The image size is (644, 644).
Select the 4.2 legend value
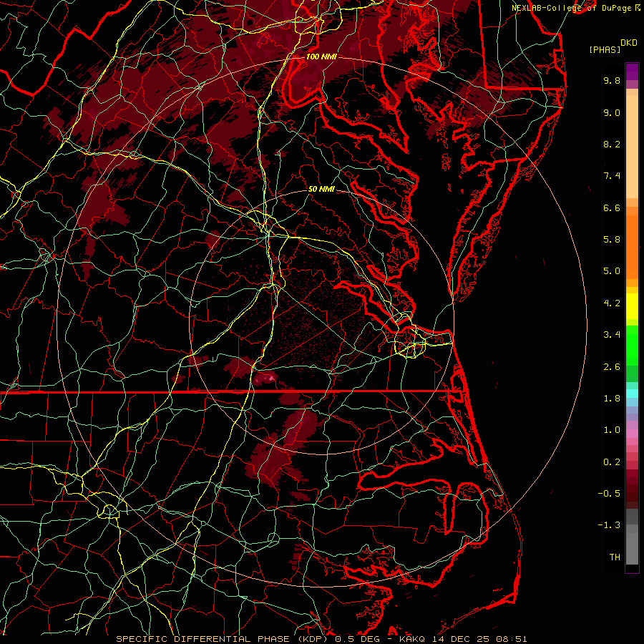(612, 303)
